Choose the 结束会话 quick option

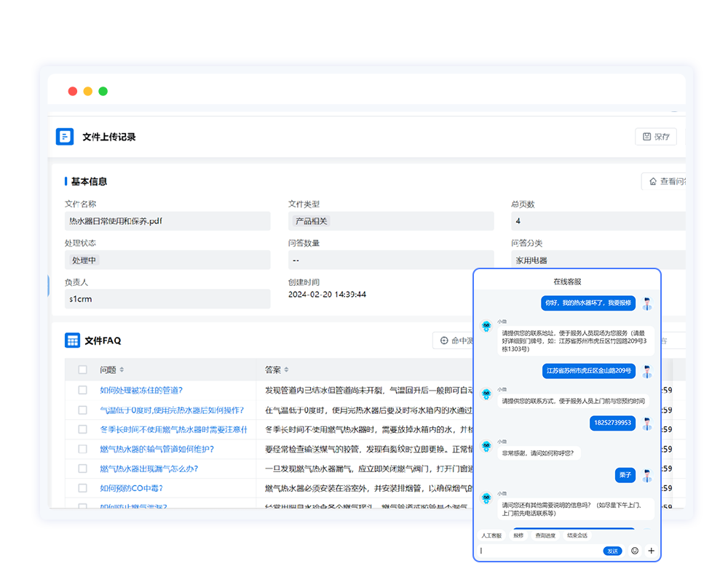(577, 535)
